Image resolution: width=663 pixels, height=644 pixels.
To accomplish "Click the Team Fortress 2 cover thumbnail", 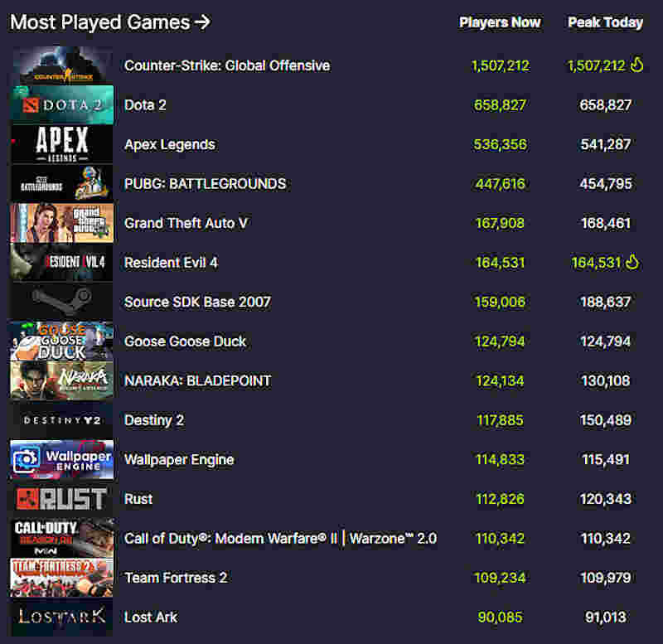I will pos(62,578).
